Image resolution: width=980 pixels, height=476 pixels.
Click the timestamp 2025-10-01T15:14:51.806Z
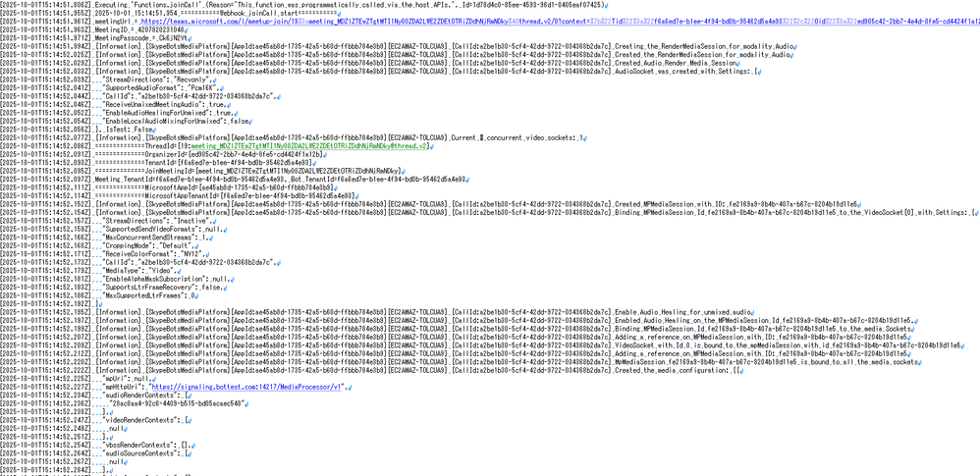click(x=45, y=4)
